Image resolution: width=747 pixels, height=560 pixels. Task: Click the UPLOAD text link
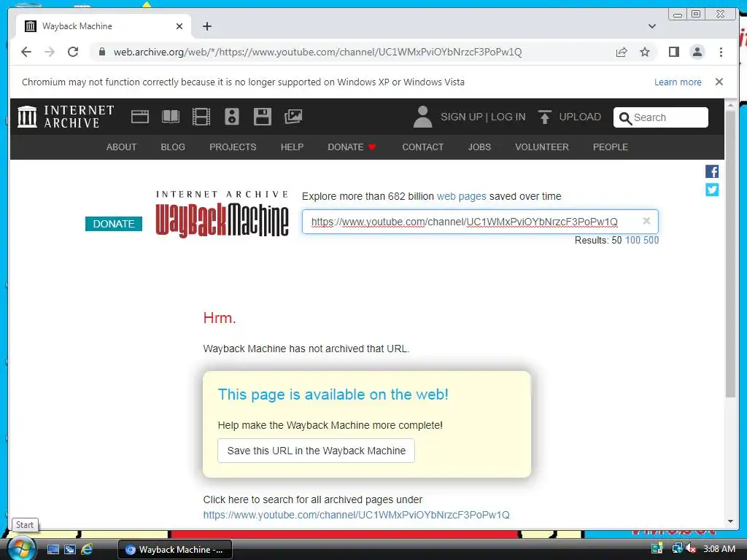click(580, 117)
